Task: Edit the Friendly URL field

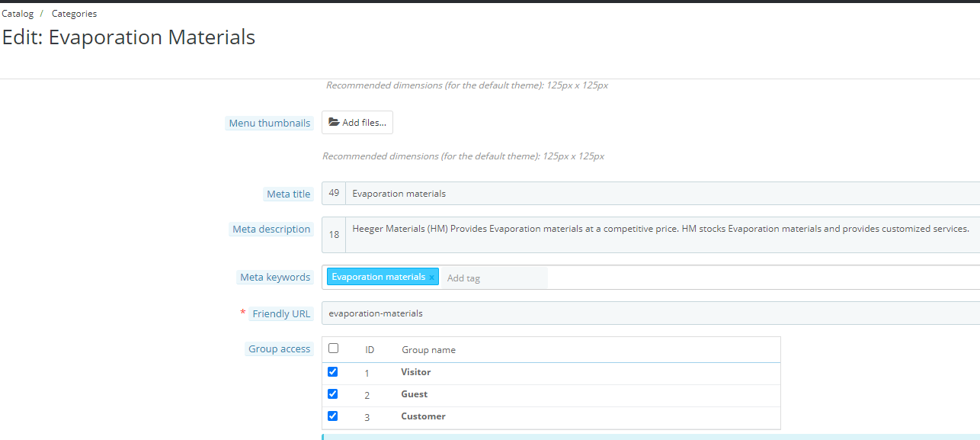Action: coord(651,313)
